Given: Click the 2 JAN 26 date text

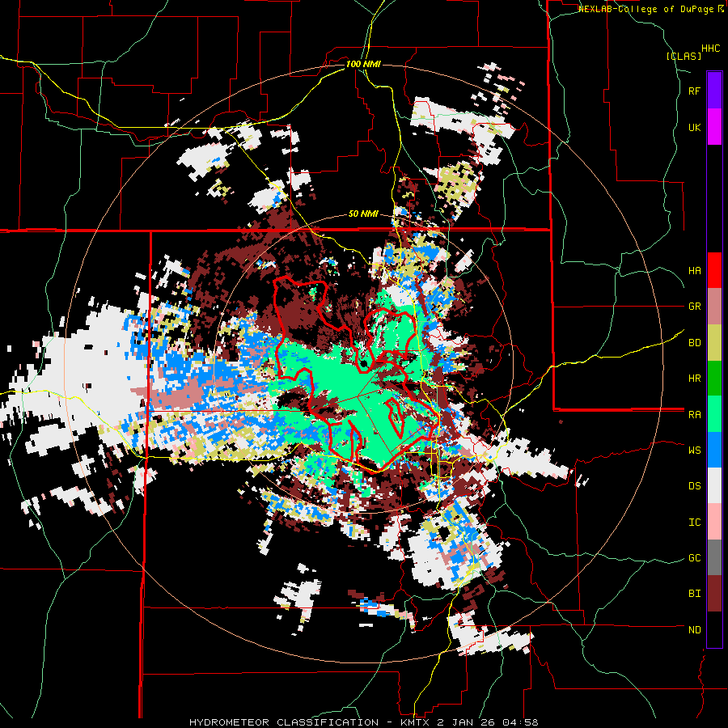Looking at the screenshot, I should 466,722.
